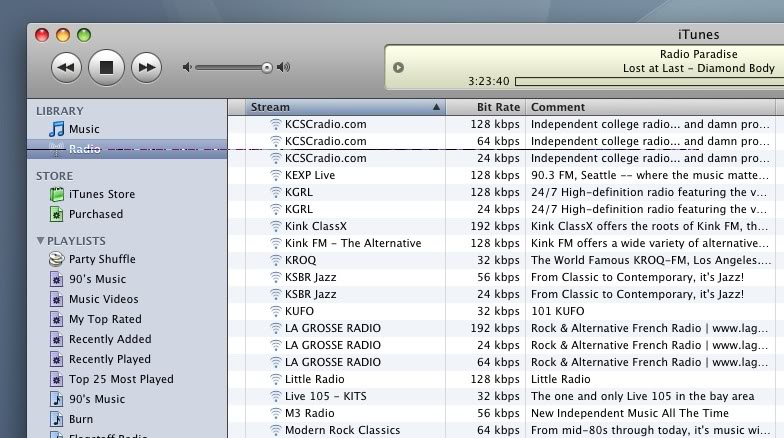
Task: Select Radio in the Library sidebar
Action: pos(127,149)
